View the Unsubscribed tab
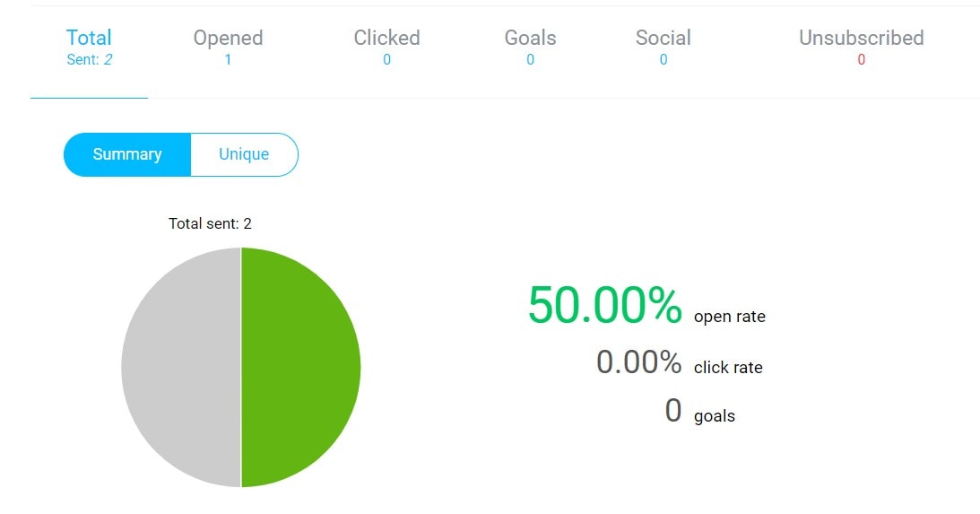 click(862, 48)
